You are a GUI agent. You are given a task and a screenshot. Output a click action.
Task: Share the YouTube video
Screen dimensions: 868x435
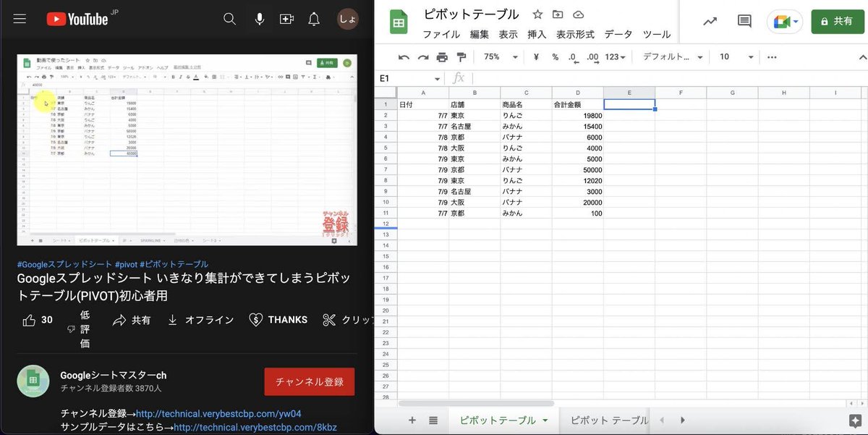click(132, 320)
